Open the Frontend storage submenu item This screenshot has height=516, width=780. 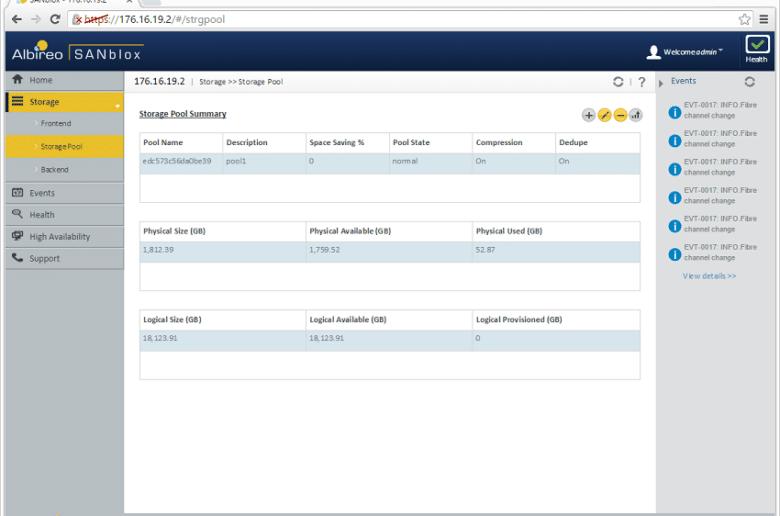click(65, 123)
